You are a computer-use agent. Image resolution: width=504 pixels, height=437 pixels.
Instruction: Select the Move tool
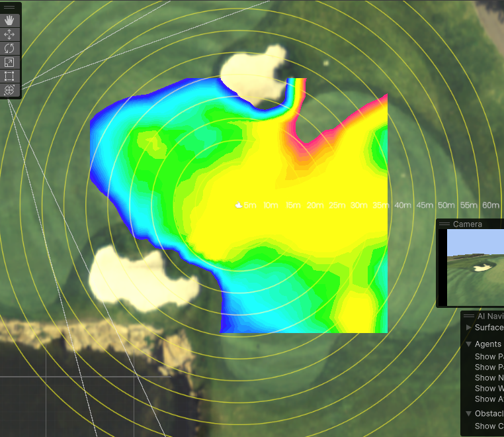(x=9, y=34)
